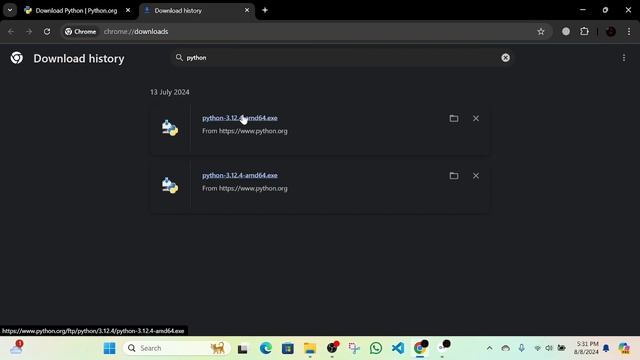Switch to Google Chrome taskbar icon
The height and width of the screenshot is (360, 640).
click(x=420, y=348)
